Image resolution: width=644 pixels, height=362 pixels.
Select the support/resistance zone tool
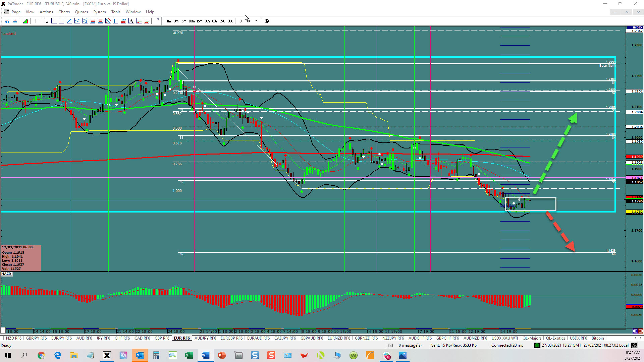[x=123, y=21]
